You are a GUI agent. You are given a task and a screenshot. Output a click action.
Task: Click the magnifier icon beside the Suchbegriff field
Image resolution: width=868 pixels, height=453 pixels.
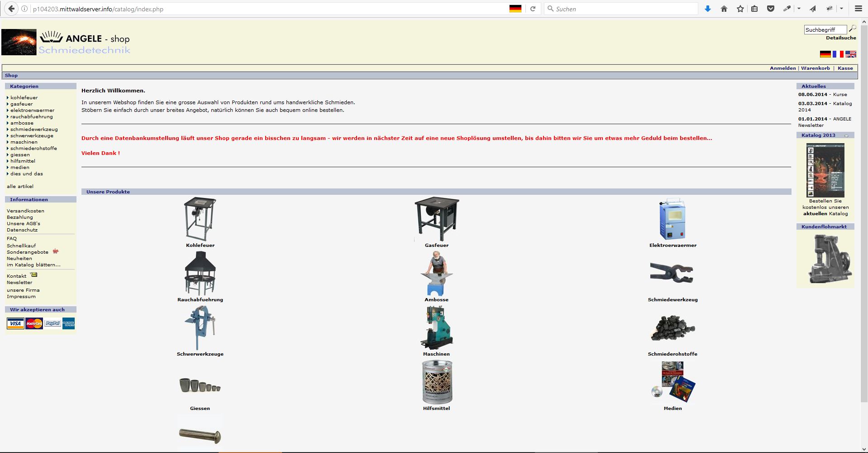tap(852, 29)
